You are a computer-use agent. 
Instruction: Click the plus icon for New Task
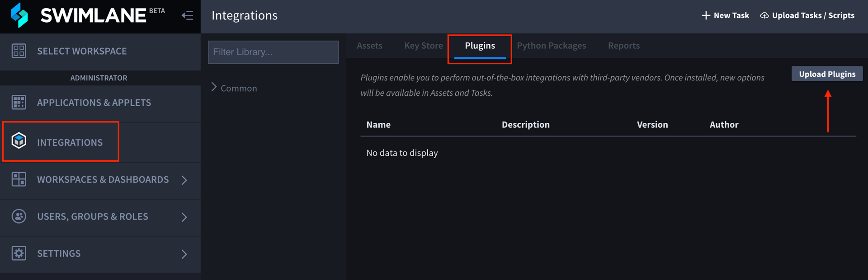(x=706, y=15)
